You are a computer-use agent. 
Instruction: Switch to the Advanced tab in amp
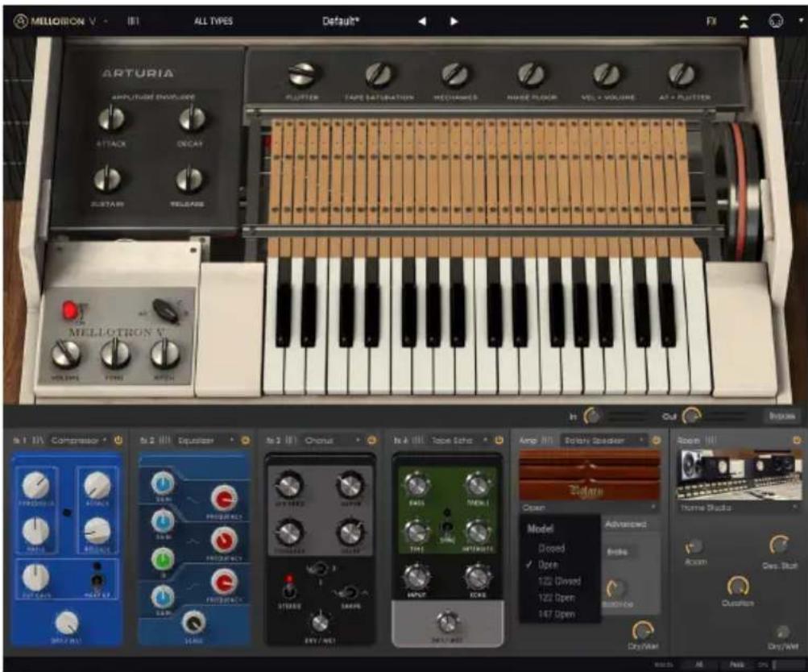626,524
